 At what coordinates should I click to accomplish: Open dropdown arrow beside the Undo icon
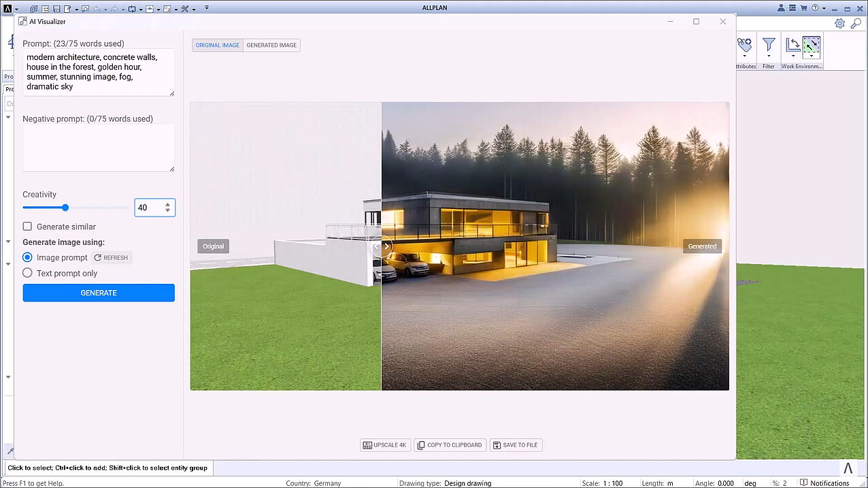[x=105, y=10]
